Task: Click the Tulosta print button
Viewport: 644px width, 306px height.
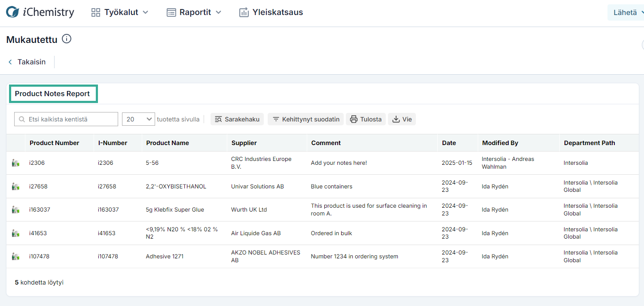Action: (366, 119)
